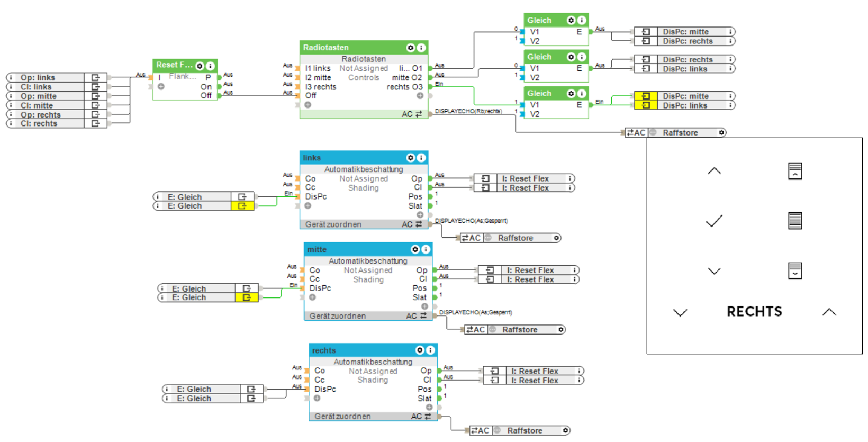Click the mitte O2 output of Radiotasten
Image resolution: width=868 pixels, height=442 pixels.
click(407, 77)
